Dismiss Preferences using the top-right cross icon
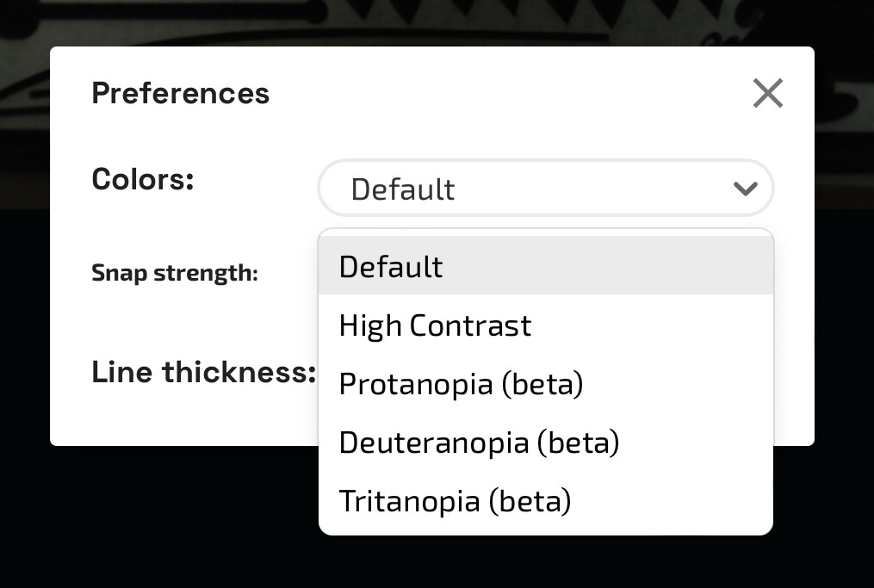The image size is (874, 588). [767, 93]
